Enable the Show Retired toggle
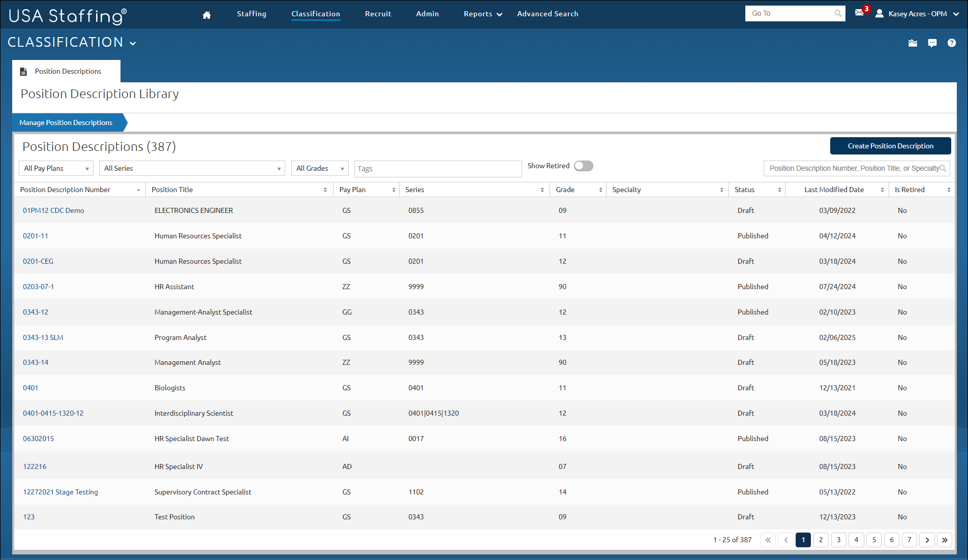Screen dimensions: 968x560 tap(583, 166)
